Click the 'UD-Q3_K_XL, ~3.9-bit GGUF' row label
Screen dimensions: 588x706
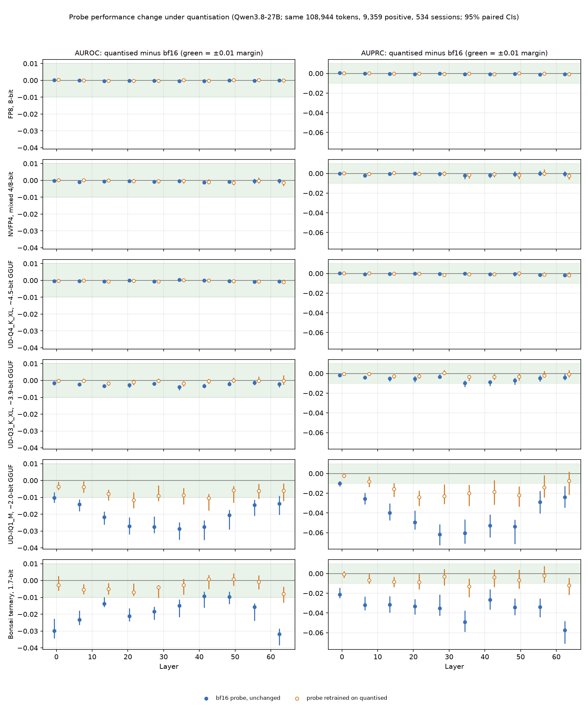tap(11, 404)
